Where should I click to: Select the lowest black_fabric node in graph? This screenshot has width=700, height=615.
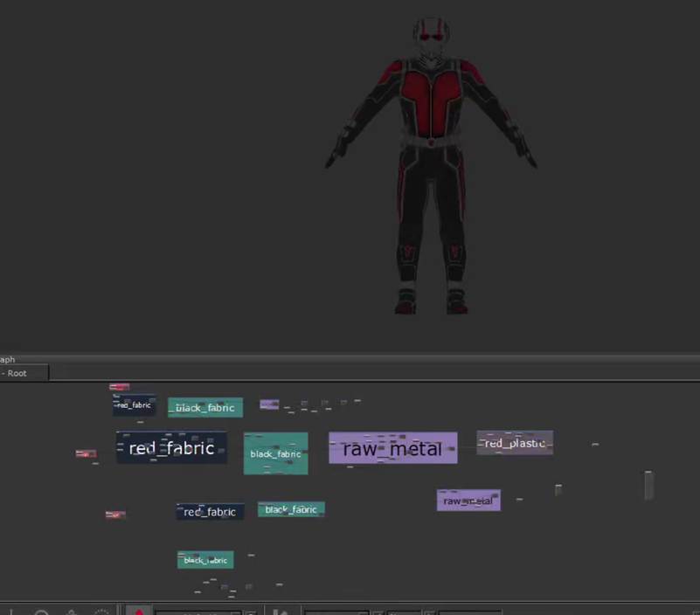tap(205, 560)
